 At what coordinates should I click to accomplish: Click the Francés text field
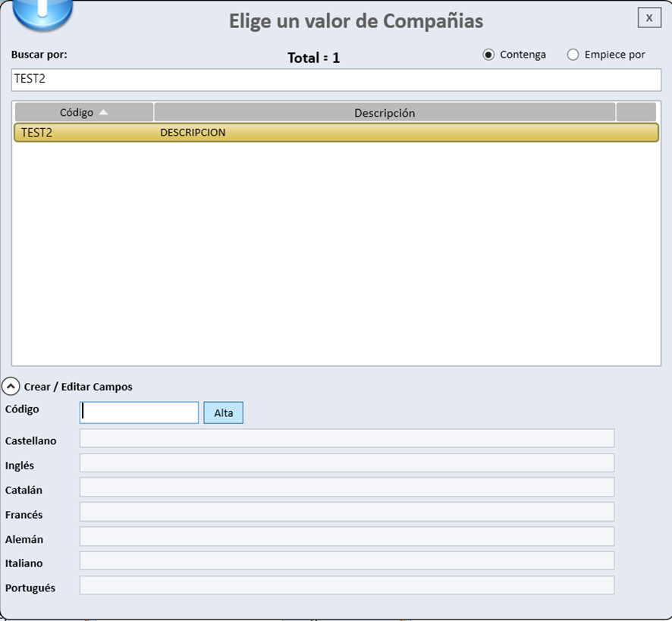tap(347, 512)
